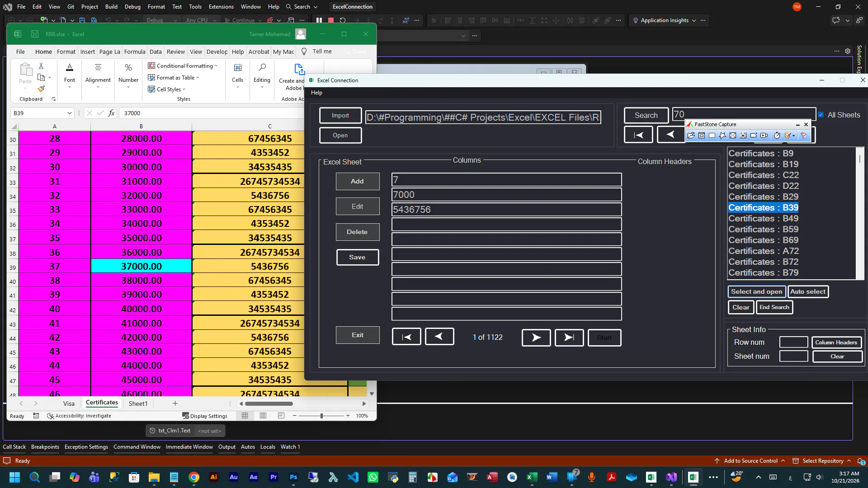
Task: Click the Row num input field
Action: 793,343
